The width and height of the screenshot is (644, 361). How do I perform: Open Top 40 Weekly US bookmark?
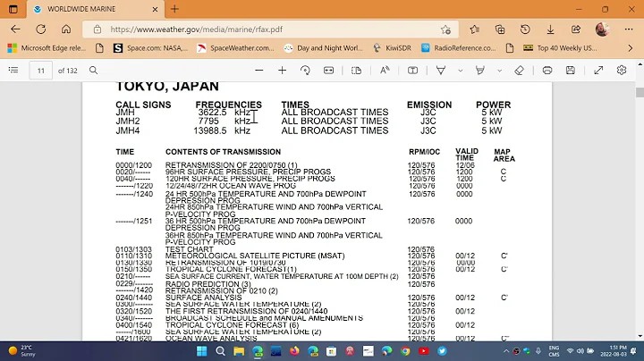click(560, 48)
